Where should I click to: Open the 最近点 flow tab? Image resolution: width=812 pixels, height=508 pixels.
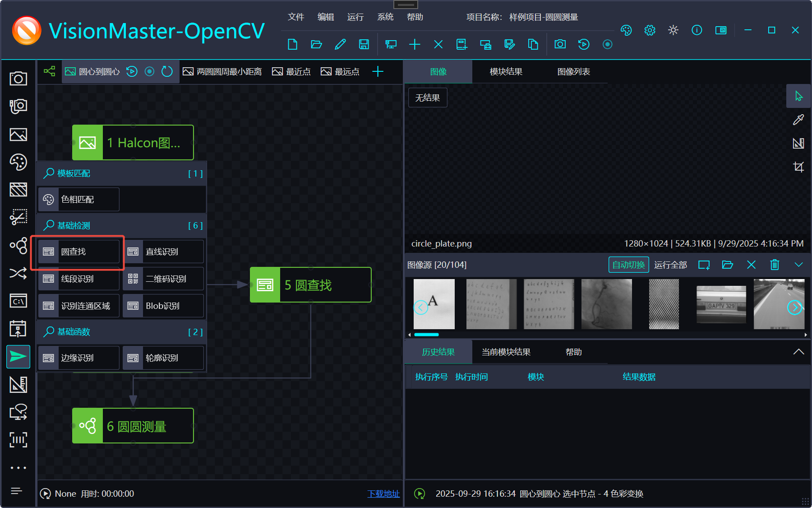coord(291,71)
